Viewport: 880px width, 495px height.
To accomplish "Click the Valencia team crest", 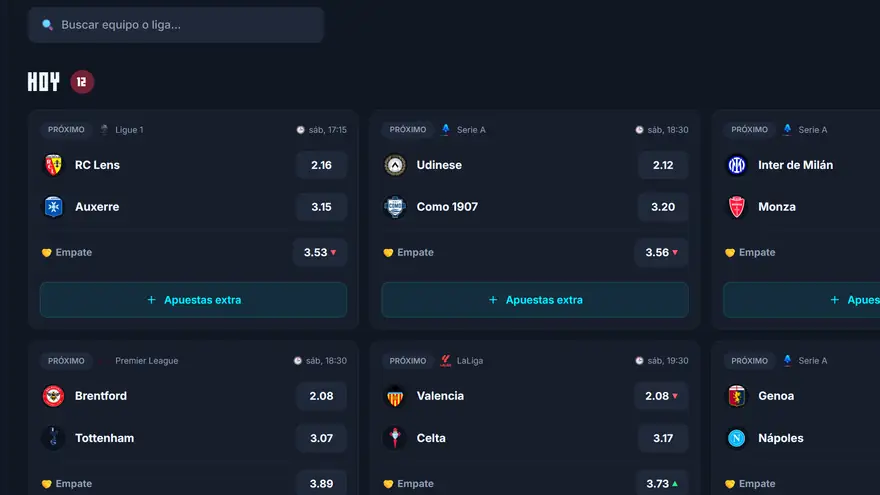I will tap(395, 396).
